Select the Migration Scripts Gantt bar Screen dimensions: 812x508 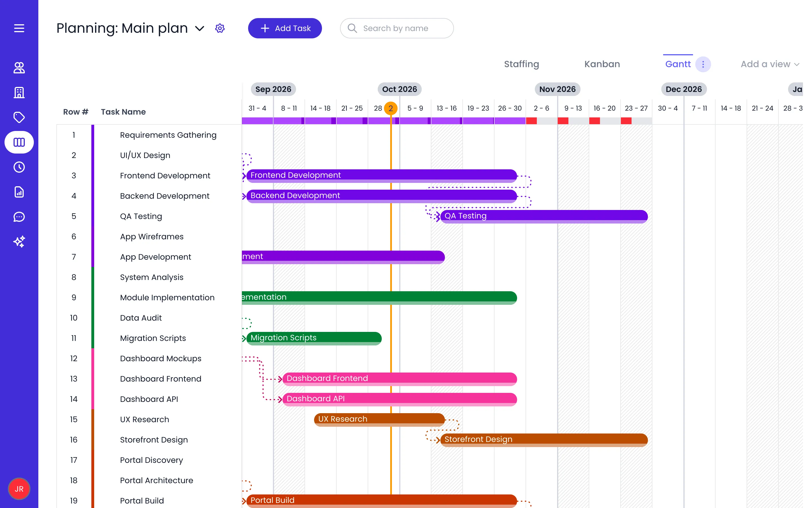314,338
